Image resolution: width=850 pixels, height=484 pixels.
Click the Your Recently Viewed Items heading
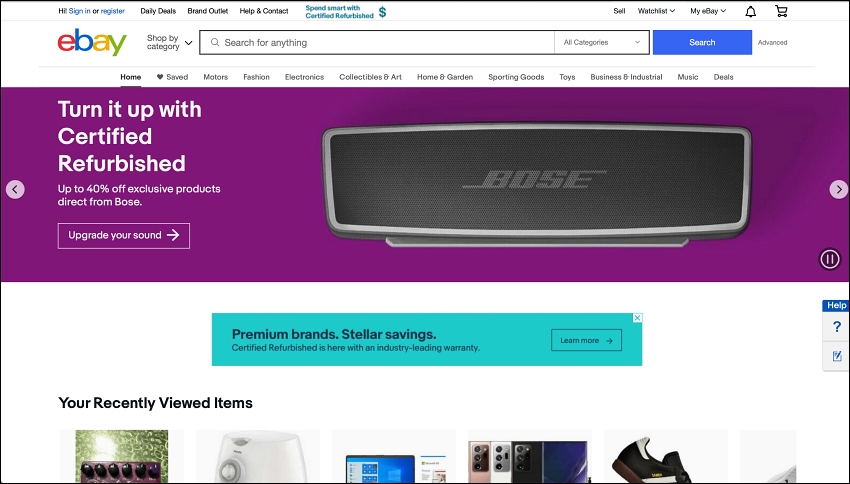coord(156,403)
